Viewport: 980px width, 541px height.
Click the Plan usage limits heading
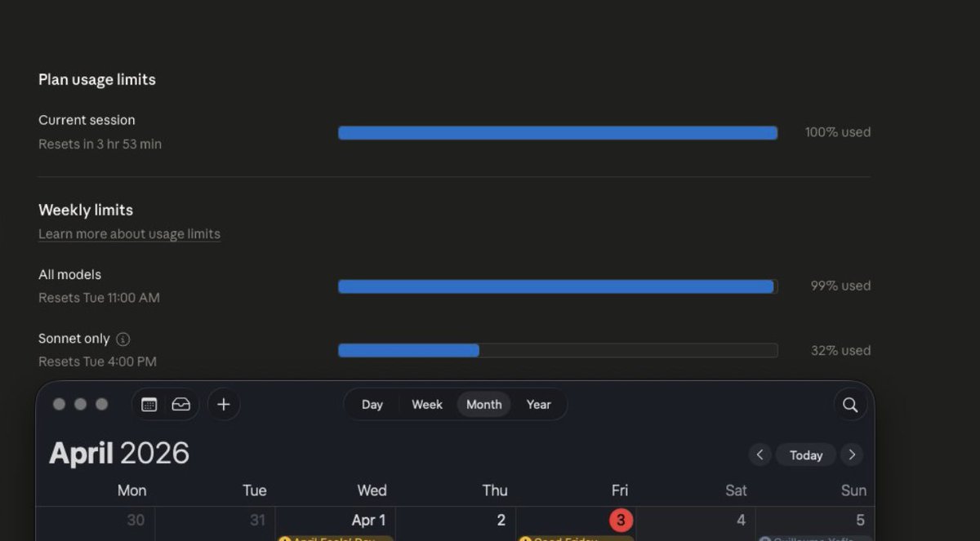point(97,80)
